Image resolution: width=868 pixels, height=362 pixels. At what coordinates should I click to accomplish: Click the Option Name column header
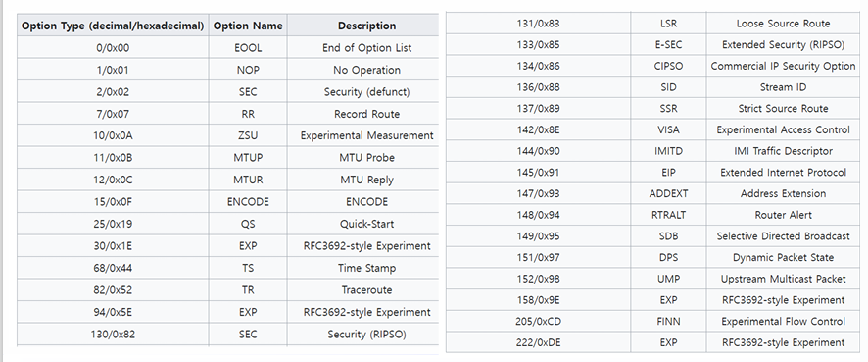[x=248, y=26]
